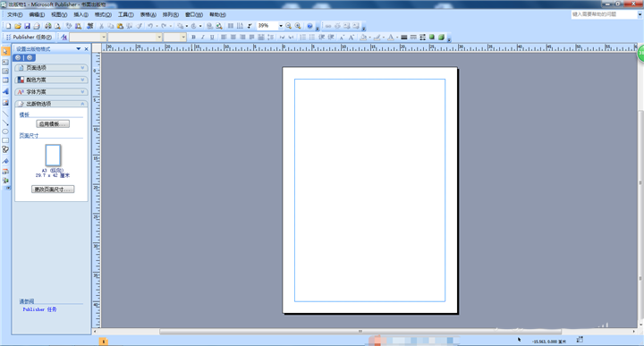Open the 格式 menu
Image resolution: width=644 pixels, height=346 pixels.
(103, 15)
